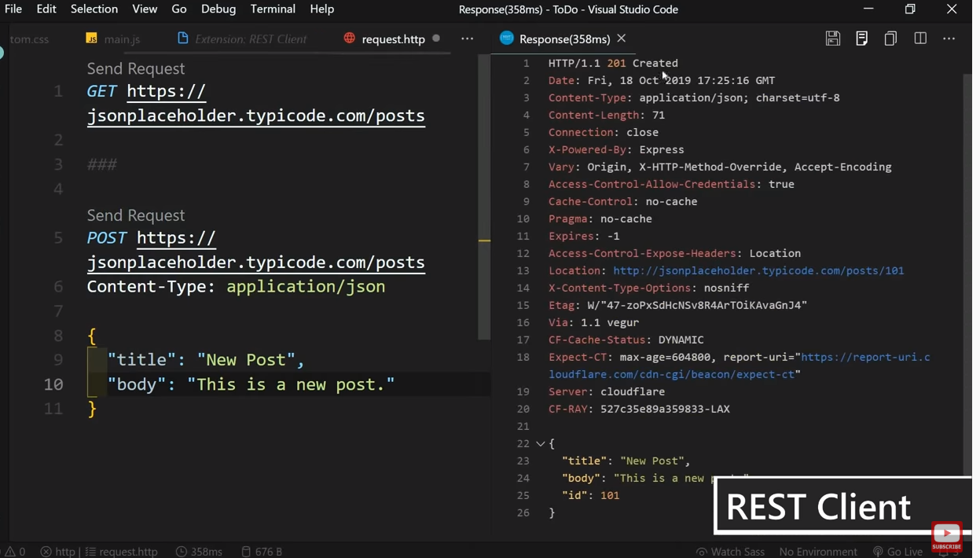Split the response editor right
The height and width of the screenshot is (558, 980).
[920, 39]
